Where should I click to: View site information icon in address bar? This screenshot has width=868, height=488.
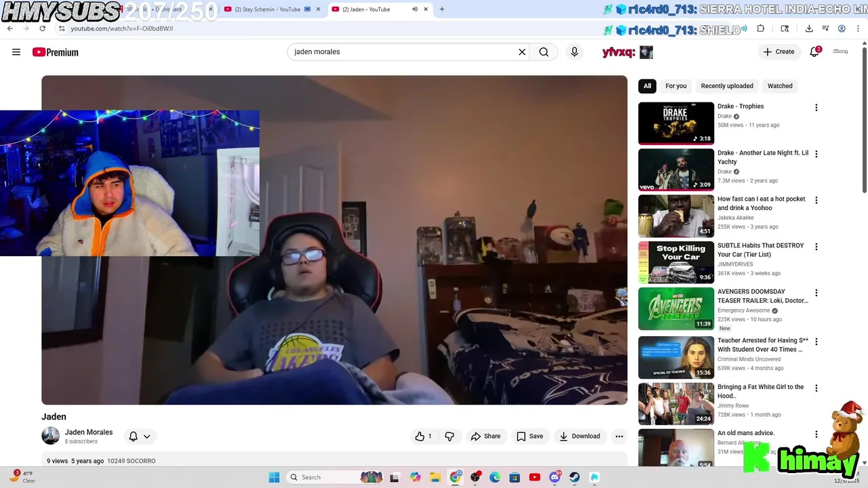click(x=62, y=28)
